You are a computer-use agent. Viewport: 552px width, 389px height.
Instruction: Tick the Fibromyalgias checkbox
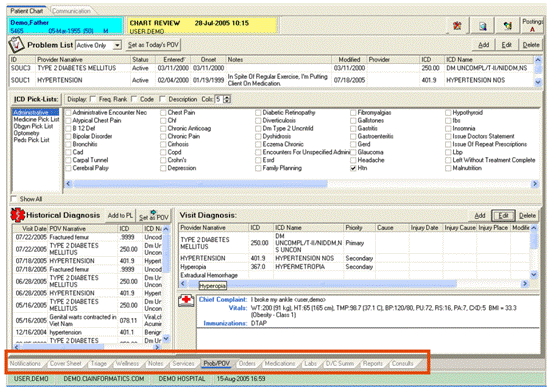pos(353,113)
